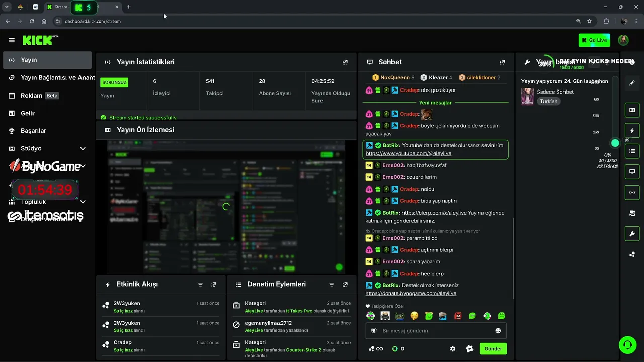This screenshot has height=362, width=644.
Task: Click the shield icon in the message box
Action: click(x=374, y=331)
